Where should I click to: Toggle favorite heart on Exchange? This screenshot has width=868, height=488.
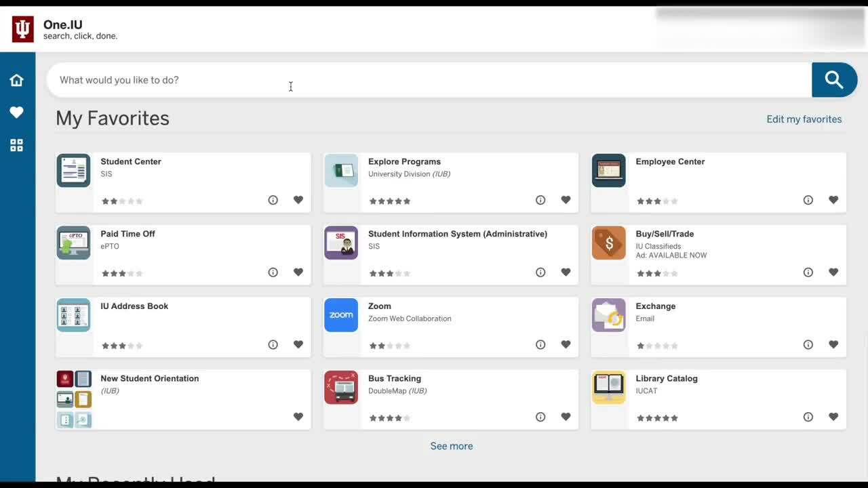(833, 344)
